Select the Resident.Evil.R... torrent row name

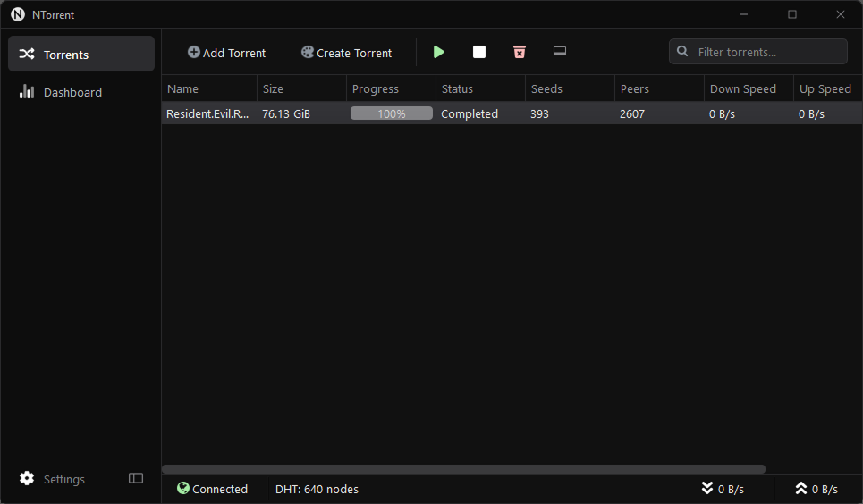click(207, 113)
